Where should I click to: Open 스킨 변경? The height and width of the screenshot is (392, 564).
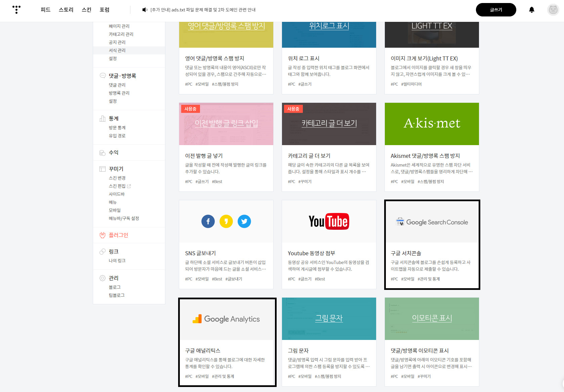(117, 178)
